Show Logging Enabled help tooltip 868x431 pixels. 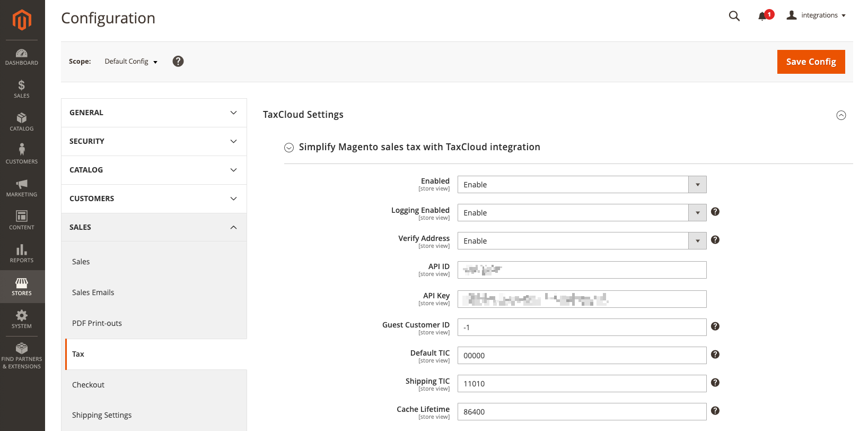[x=715, y=212]
